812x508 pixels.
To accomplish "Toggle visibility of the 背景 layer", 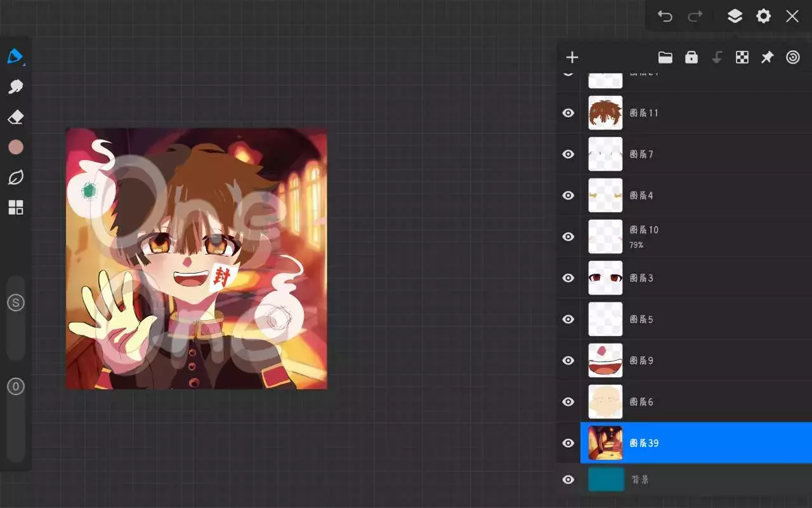I will click(x=568, y=480).
